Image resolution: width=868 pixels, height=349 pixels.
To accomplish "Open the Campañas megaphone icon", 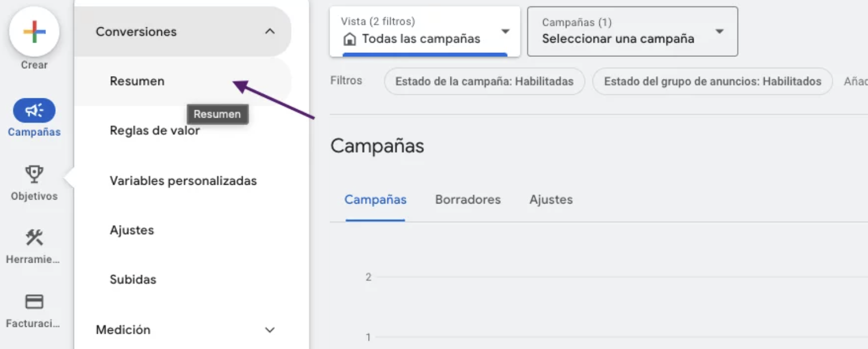I will tap(34, 111).
